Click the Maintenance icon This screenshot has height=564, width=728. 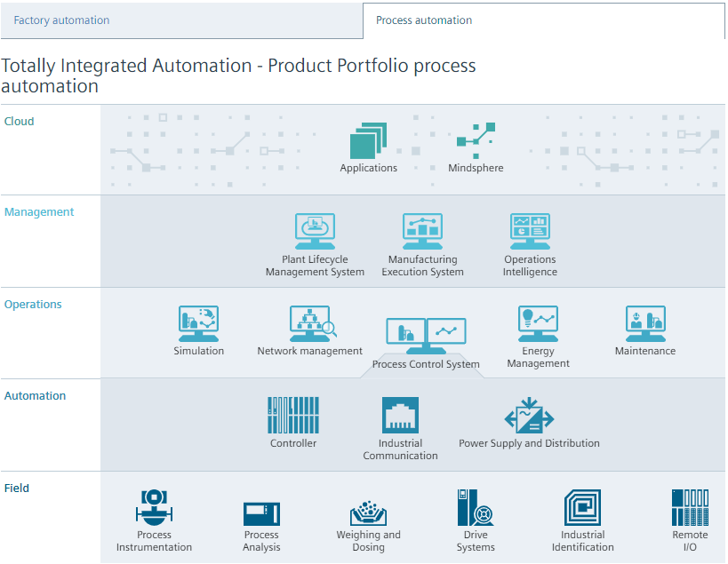[645, 324]
